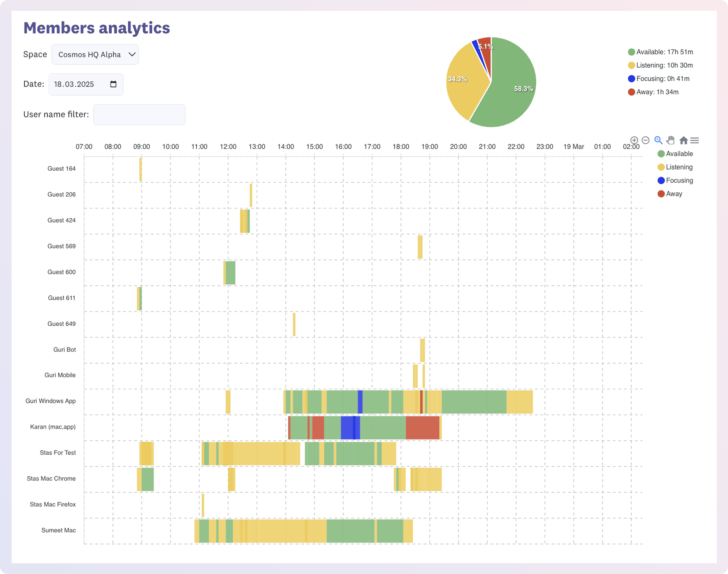Screen dimensions: 728x574
Task: Click Karan's long red Away bar
Action: coord(422,427)
